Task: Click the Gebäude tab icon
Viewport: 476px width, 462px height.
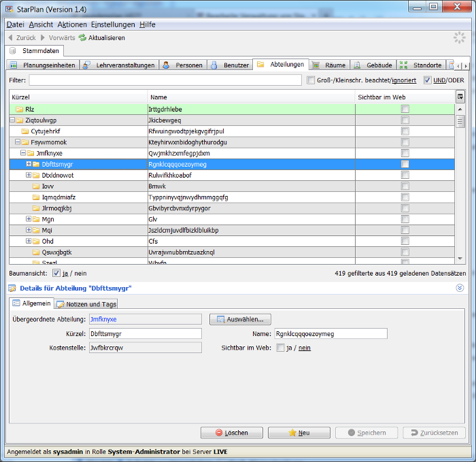Action: click(357, 65)
